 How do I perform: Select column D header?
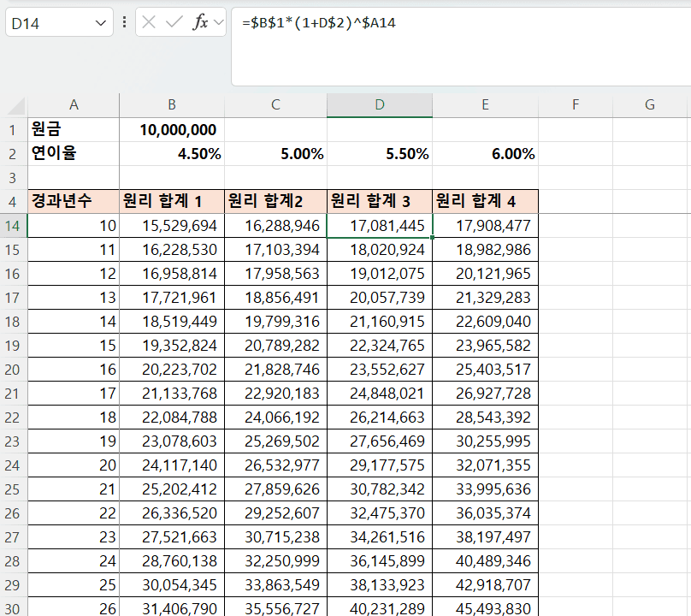pyautogui.click(x=379, y=104)
